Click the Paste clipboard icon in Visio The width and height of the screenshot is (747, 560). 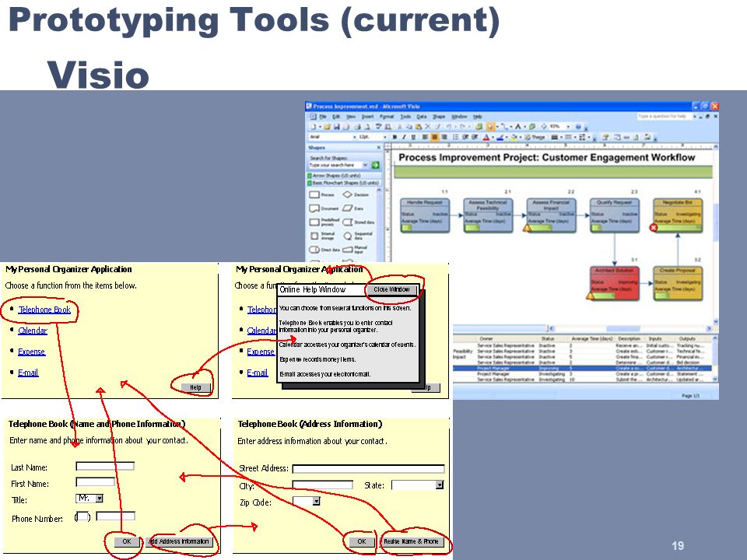(419, 127)
